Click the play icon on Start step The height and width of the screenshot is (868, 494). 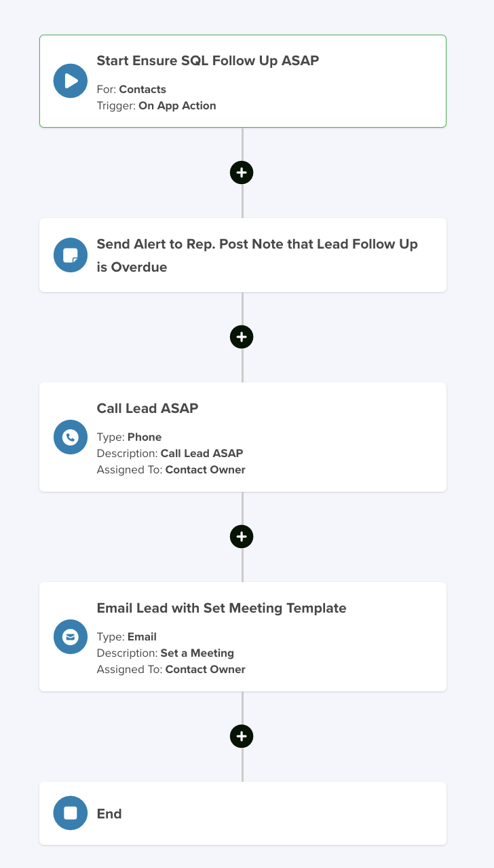click(x=71, y=81)
